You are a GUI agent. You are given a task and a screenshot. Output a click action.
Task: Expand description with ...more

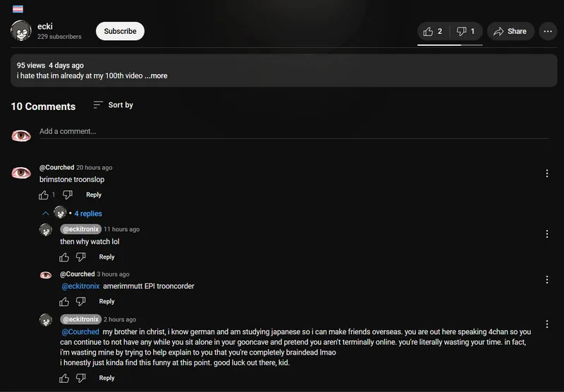tap(156, 75)
